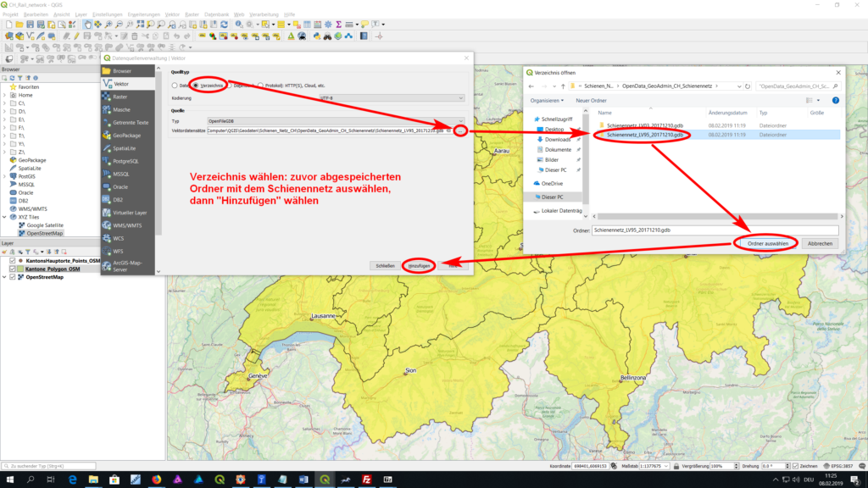Toggle the Zeichnen render checkbox
Image resolution: width=868 pixels, height=488 pixels.
point(794,467)
